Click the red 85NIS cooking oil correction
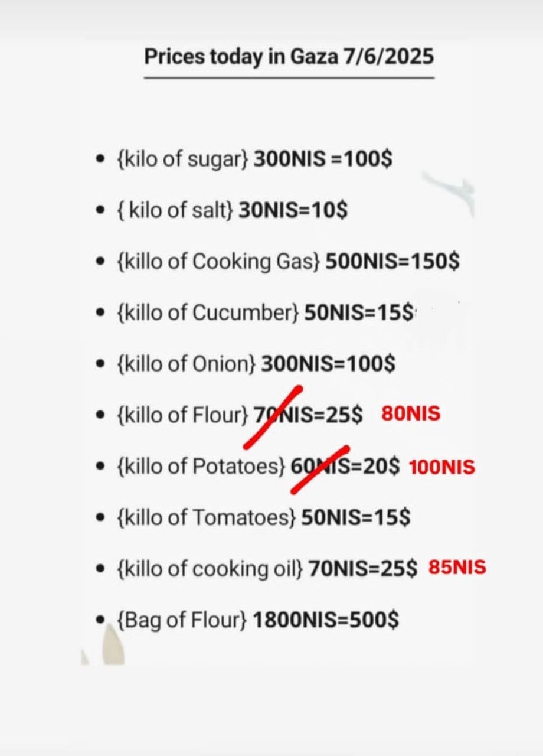Image resolution: width=543 pixels, height=756 pixels. pos(457,568)
